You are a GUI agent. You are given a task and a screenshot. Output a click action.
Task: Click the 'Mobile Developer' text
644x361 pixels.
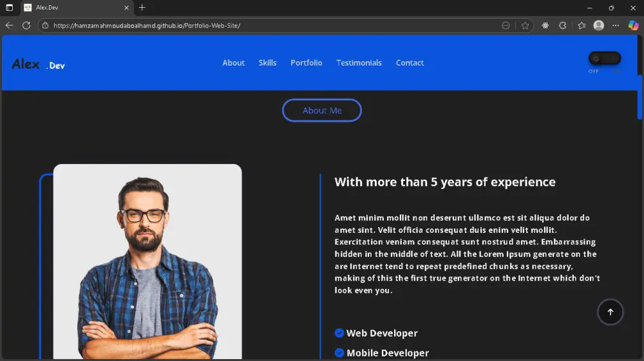pos(388,353)
